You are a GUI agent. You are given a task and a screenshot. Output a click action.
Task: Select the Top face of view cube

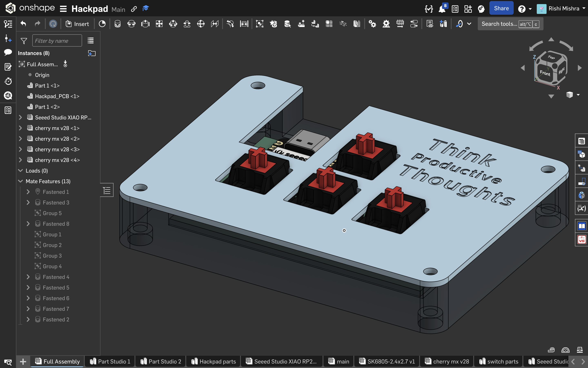click(551, 57)
